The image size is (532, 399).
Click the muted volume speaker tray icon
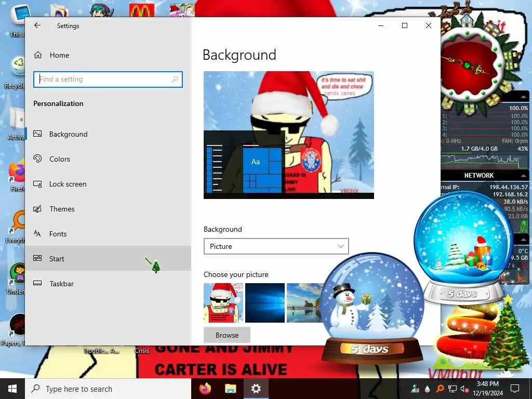click(464, 389)
